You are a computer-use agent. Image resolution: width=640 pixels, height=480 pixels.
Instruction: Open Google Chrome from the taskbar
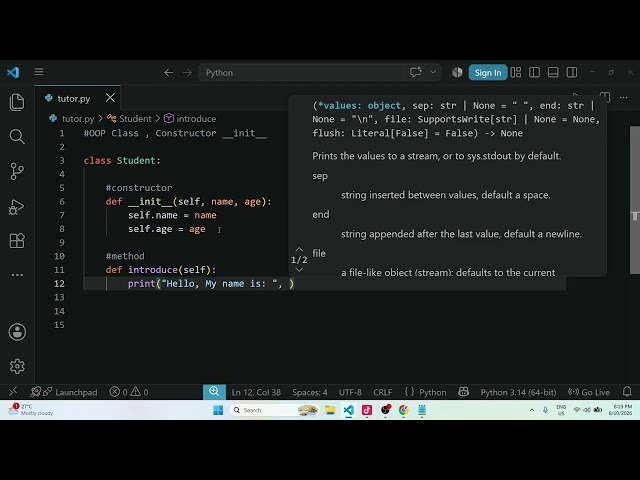(x=404, y=410)
